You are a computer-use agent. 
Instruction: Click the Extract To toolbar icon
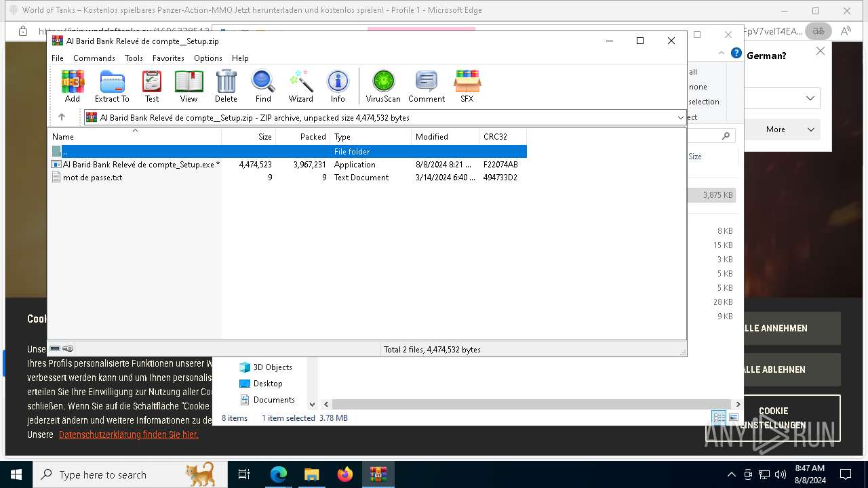(112, 86)
